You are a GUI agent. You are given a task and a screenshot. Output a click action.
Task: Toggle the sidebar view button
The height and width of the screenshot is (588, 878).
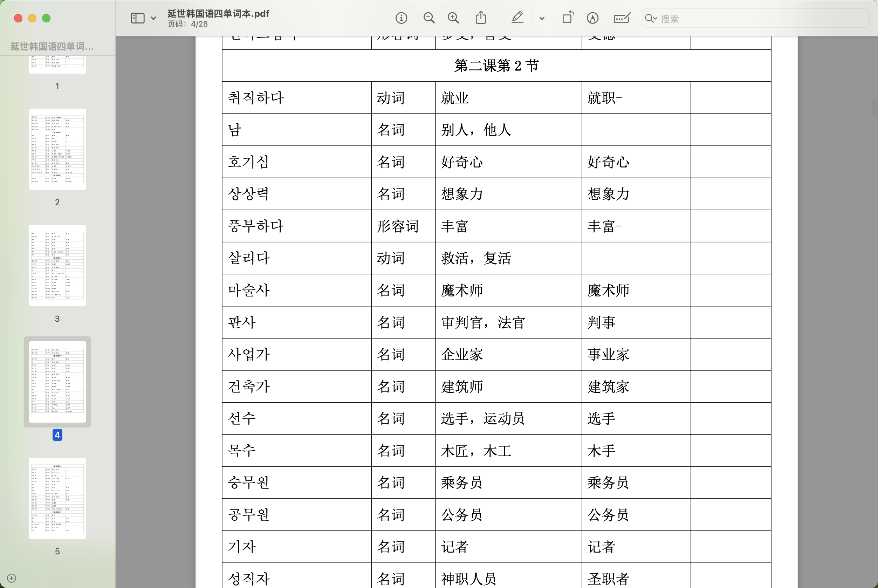[138, 18]
